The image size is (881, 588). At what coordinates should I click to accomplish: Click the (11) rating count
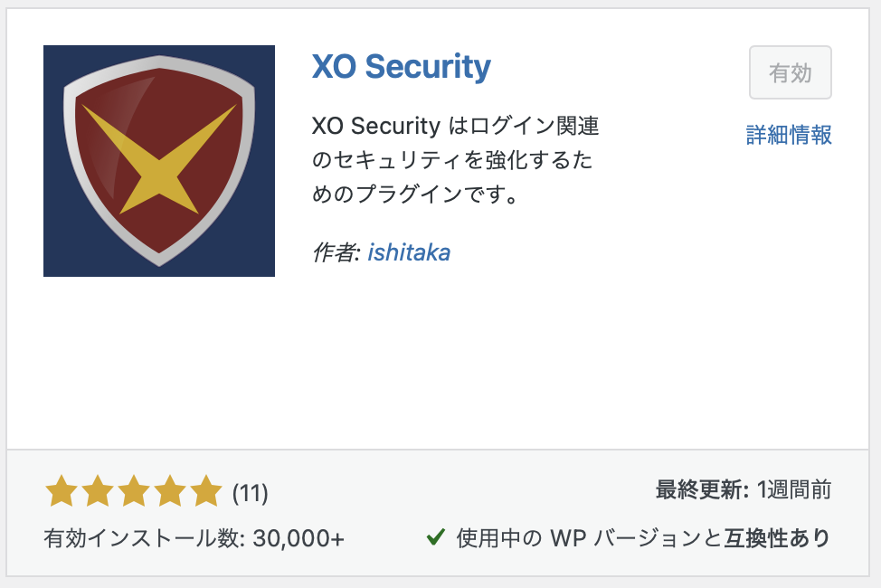(251, 493)
